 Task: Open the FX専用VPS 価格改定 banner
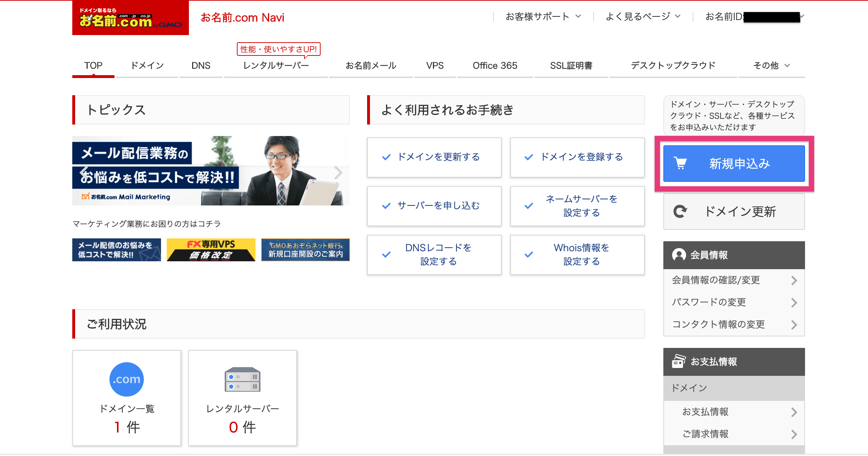point(211,250)
